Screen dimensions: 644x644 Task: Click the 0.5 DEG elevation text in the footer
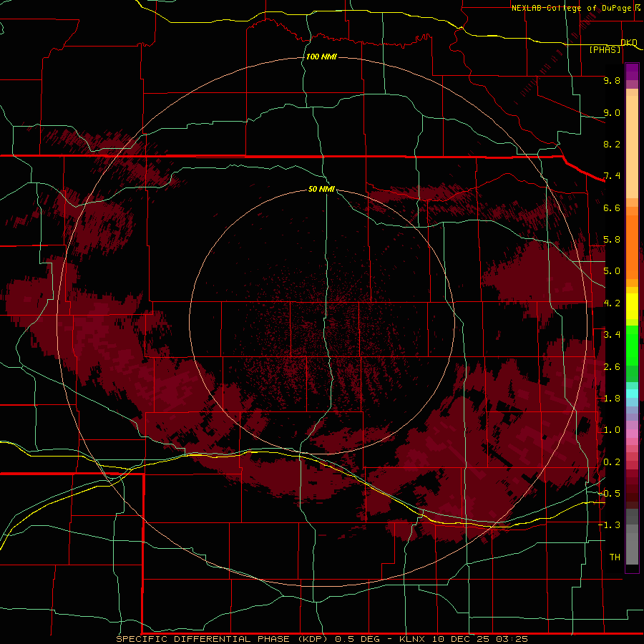tap(358, 639)
